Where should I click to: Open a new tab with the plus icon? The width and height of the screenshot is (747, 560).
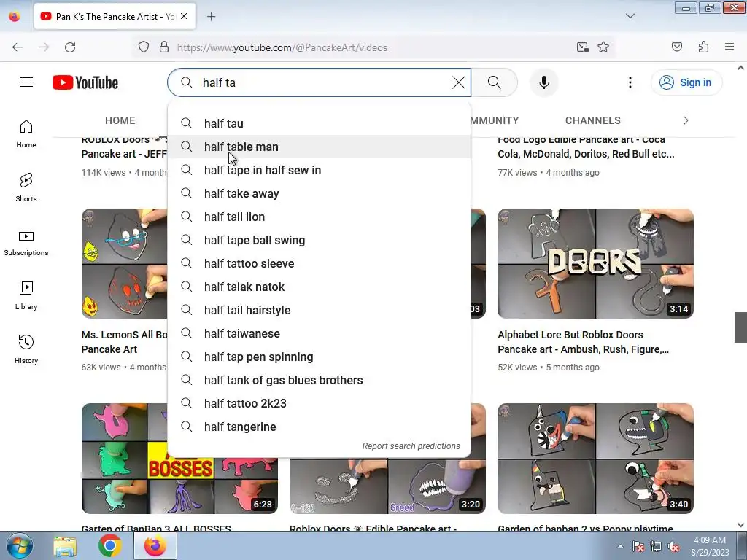pos(211,17)
